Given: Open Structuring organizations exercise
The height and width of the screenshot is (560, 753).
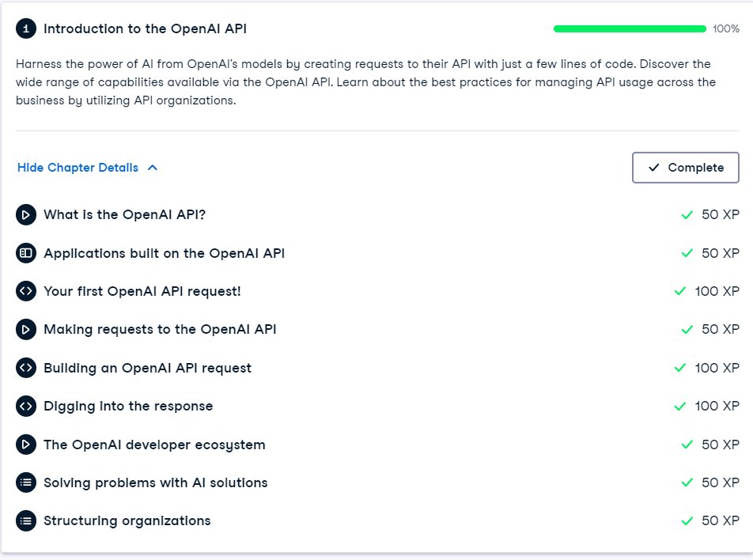Looking at the screenshot, I should pyautogui.click(x=127, y=521).
